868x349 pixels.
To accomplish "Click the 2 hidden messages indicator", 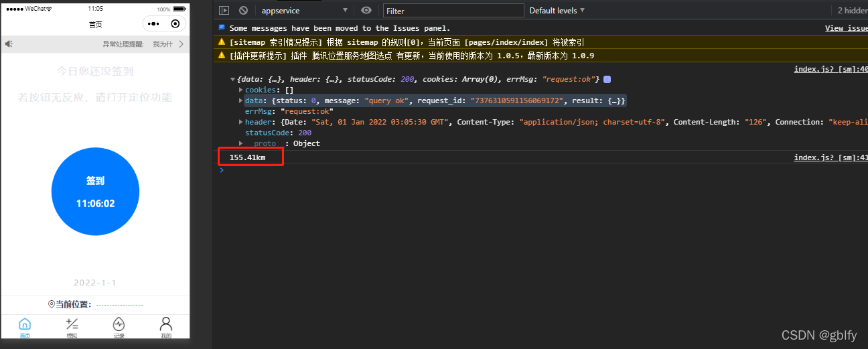I will point(853,11).
